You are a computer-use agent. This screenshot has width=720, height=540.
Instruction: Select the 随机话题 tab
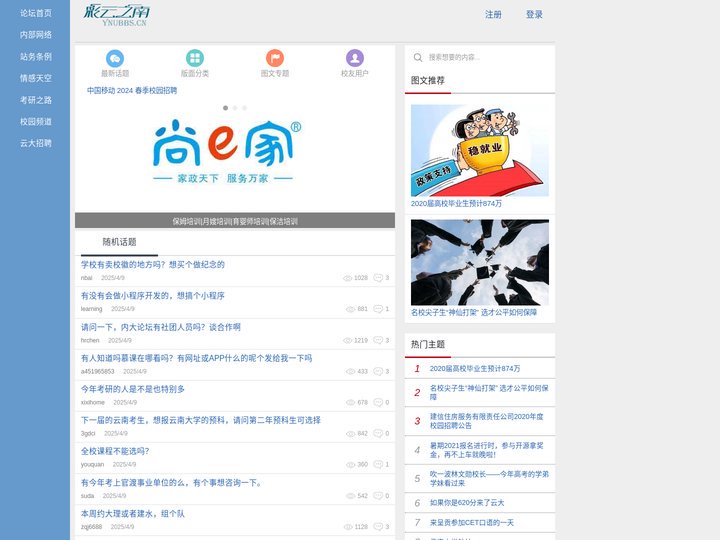click(119, 242)
